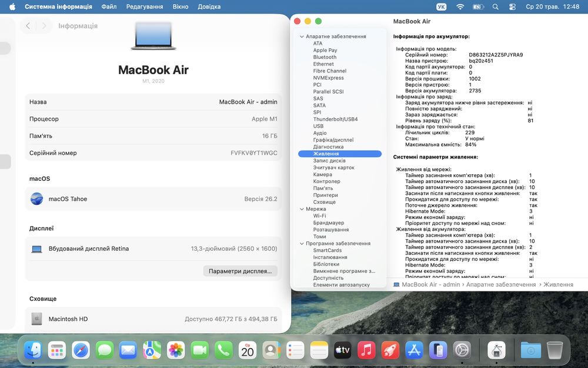Go forward in Інформація window

[44, 25]
